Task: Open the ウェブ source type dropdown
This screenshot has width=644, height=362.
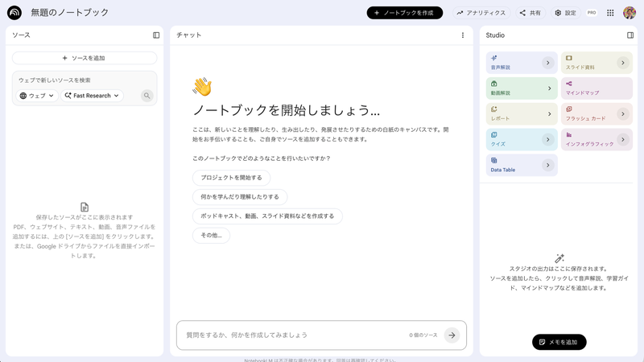Action: (x=37, y=96)
